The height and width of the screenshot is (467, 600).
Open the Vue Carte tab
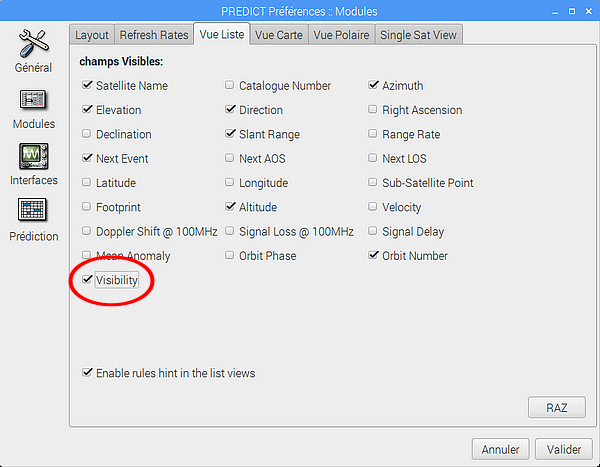(279, 35)
